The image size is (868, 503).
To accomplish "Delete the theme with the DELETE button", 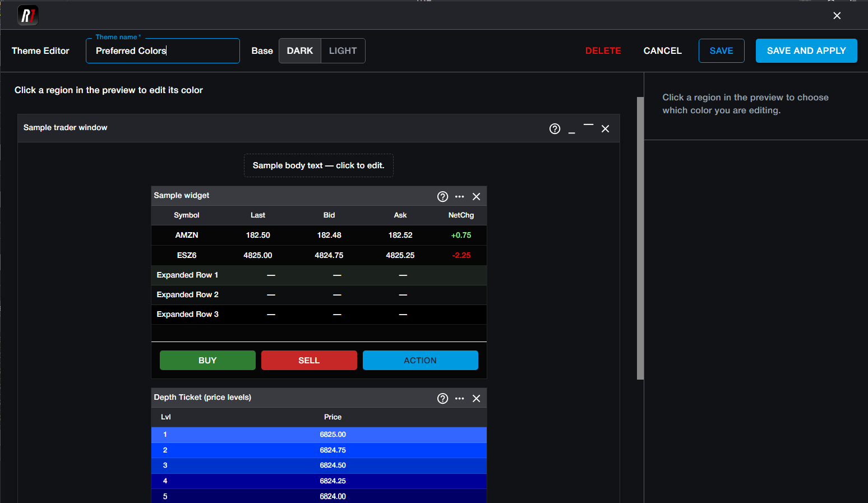I will [x=603, y=51].
